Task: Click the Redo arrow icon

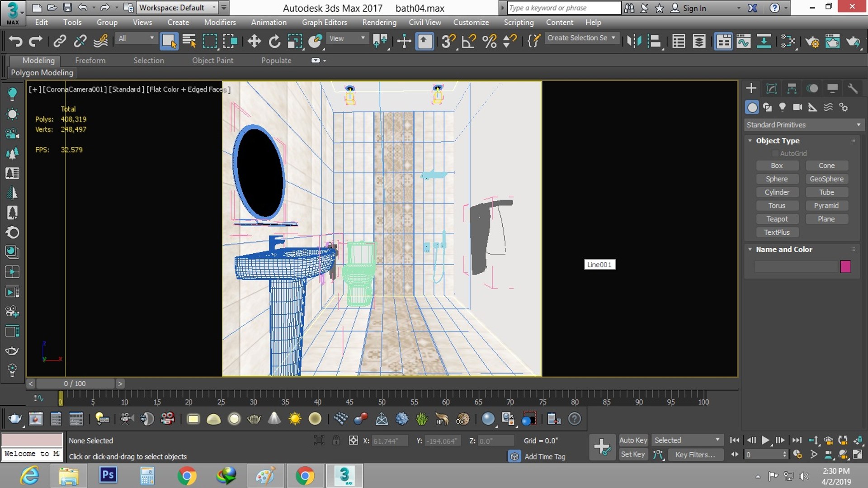Action: click(35, 41)
